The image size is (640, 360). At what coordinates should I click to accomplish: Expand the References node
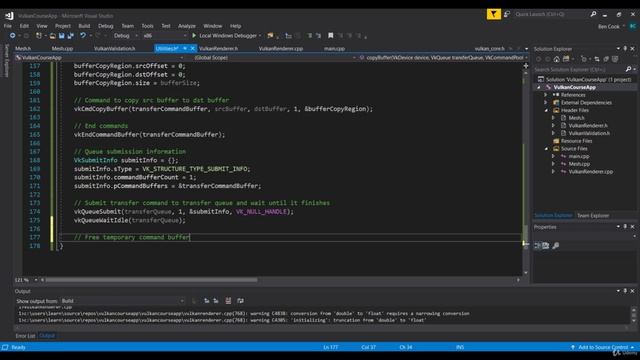click(x=546, y=95)
